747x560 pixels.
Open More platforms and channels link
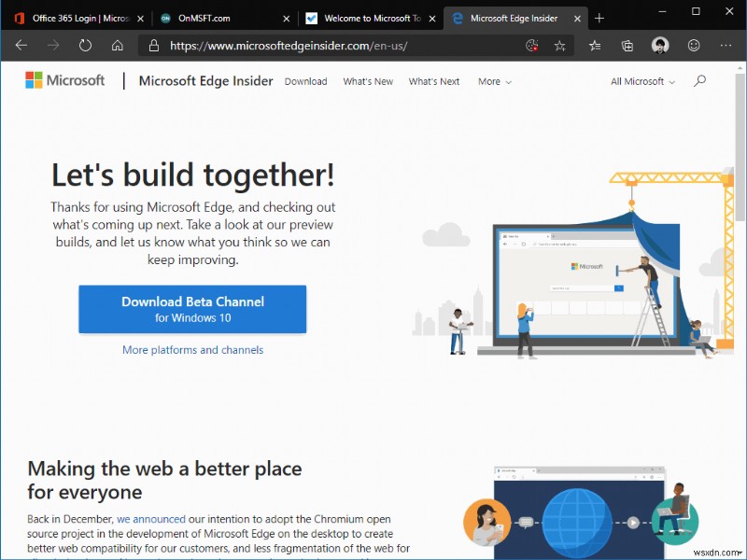(x=191, y=350)
